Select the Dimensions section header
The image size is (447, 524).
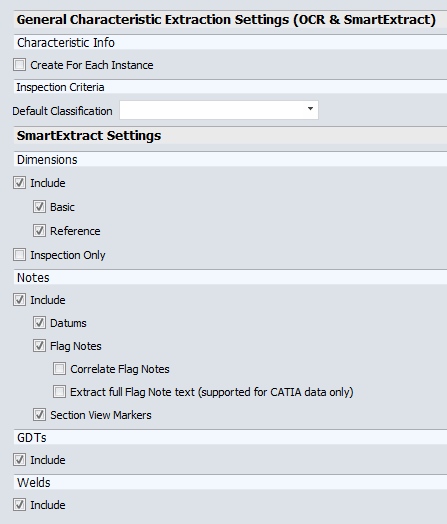pos(230,159)
